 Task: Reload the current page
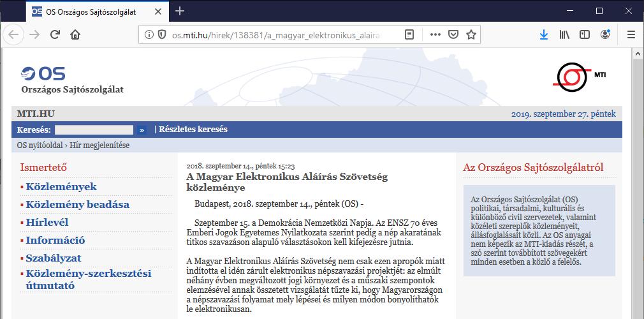click(x=55, y=34)
